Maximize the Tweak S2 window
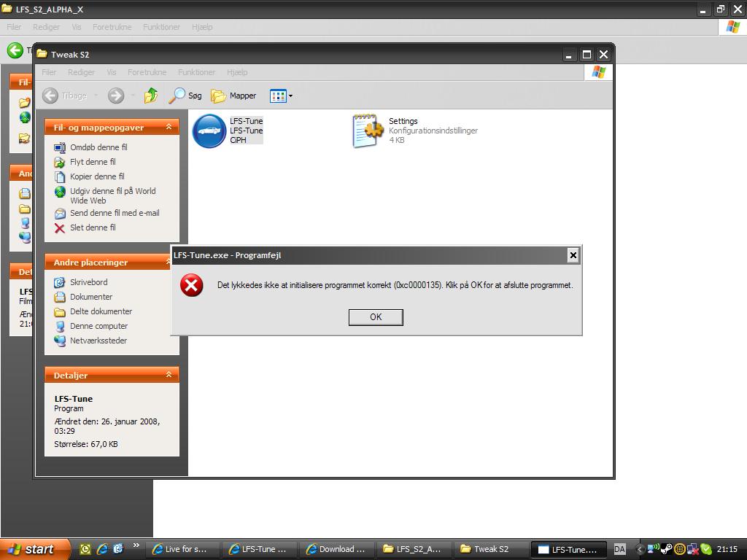This screenshot has height=560, width=747. point(587,55)
